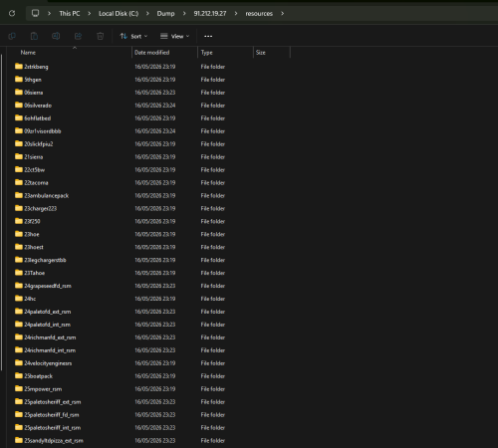Viewport: 498px width, 448px height.
Task: Click the Rename toolbar icon
Action: 56,36
